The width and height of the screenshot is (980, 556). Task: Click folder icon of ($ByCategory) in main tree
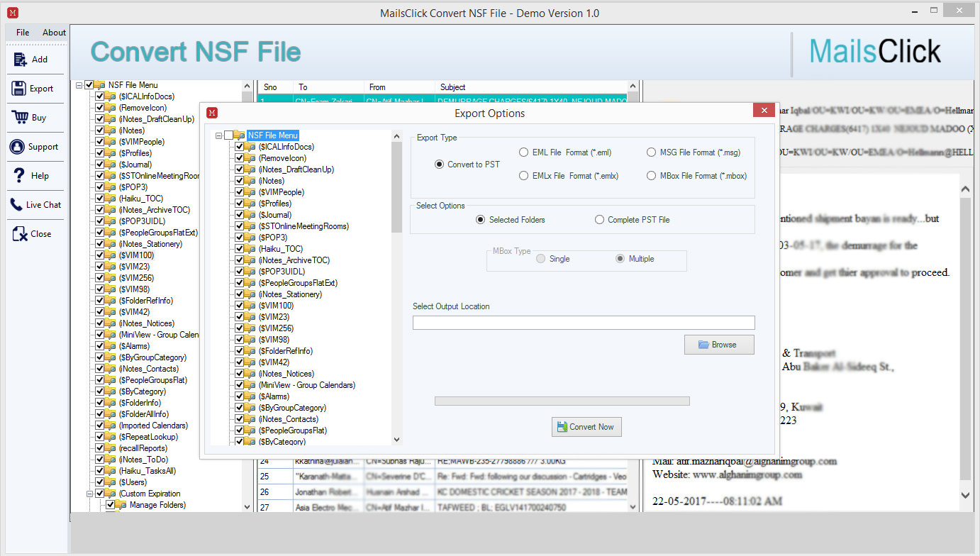[x=111, y=391]
